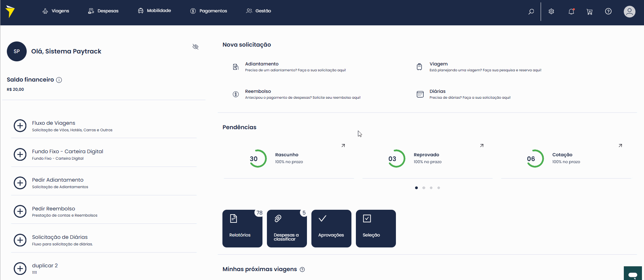
Task: Expand Pedir Adiantamento plus icon
Action: pos(20,183)
